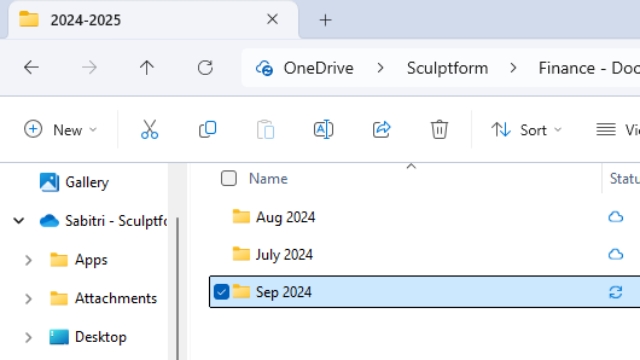640x360 pixels.
Task: Click the folder icon on the 2024-2025 tab
Action: (x=29, y=19)
